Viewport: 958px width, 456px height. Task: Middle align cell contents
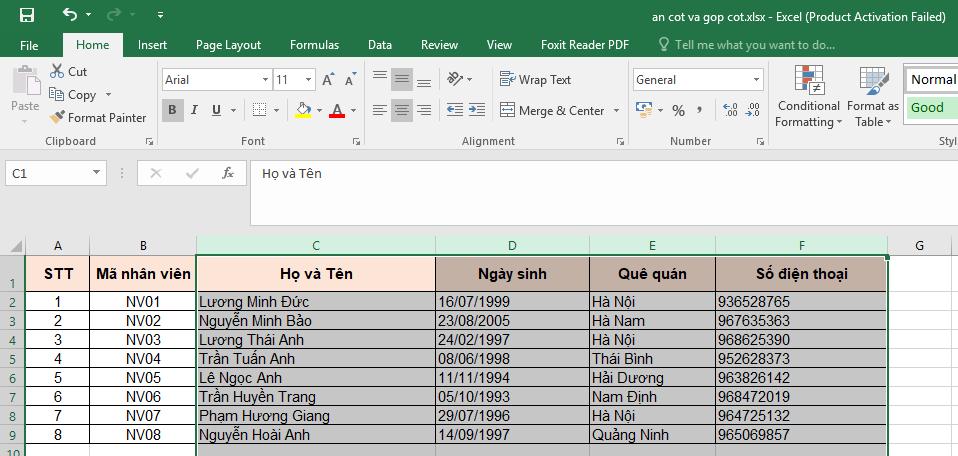point(401,79)
